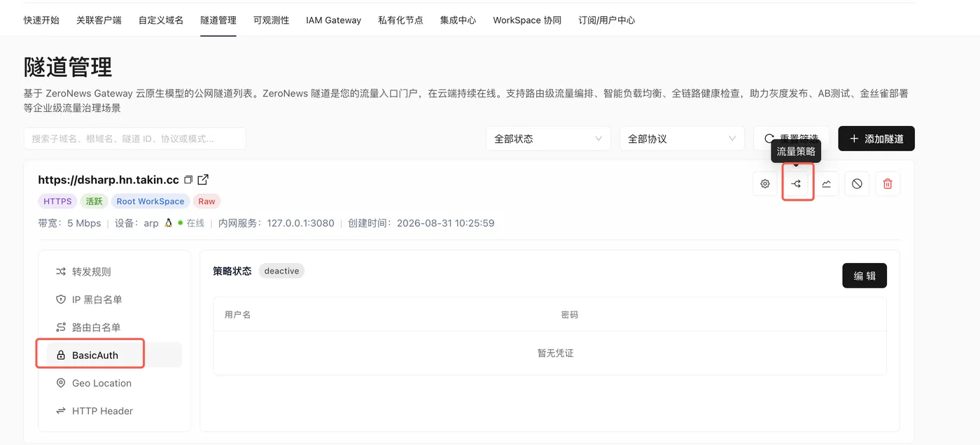
Task: Click the Root WorkSpace tag
Action: [x=150, y=202]
